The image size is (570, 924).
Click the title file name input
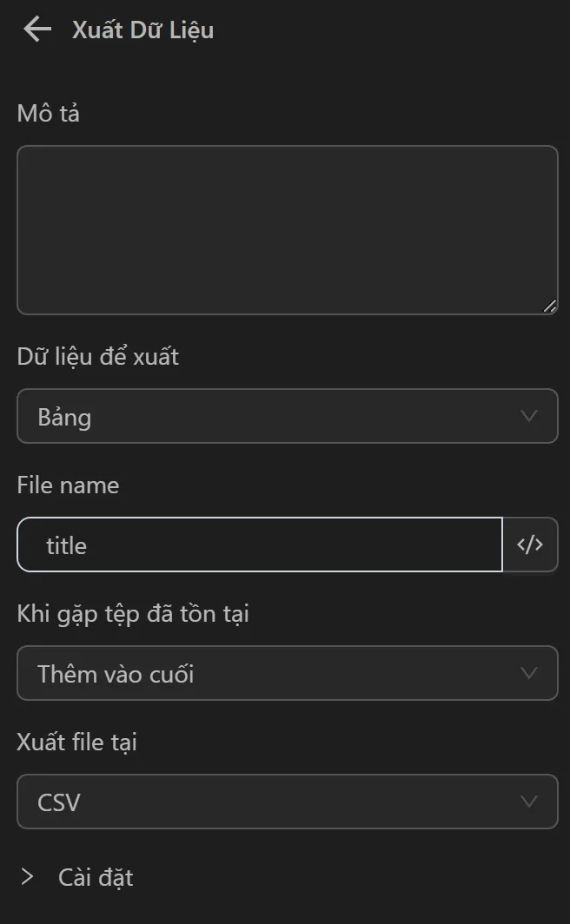tap(259, 544)
